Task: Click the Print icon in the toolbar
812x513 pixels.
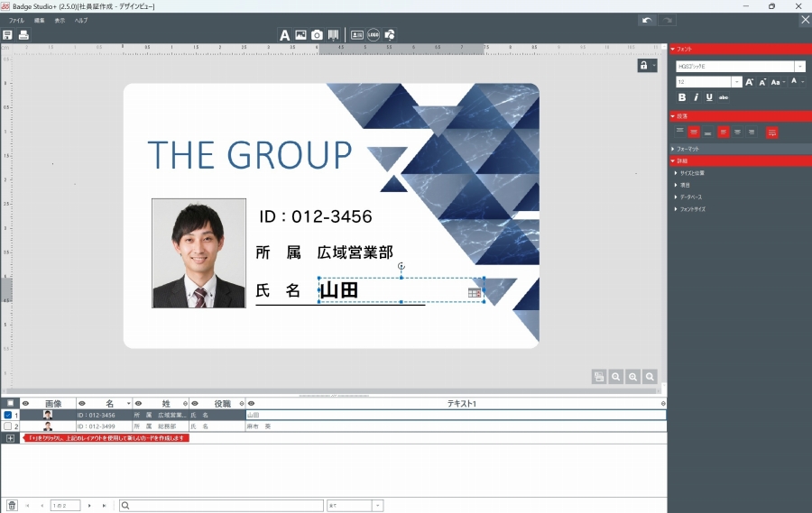Action: click(x=24, y=35)
